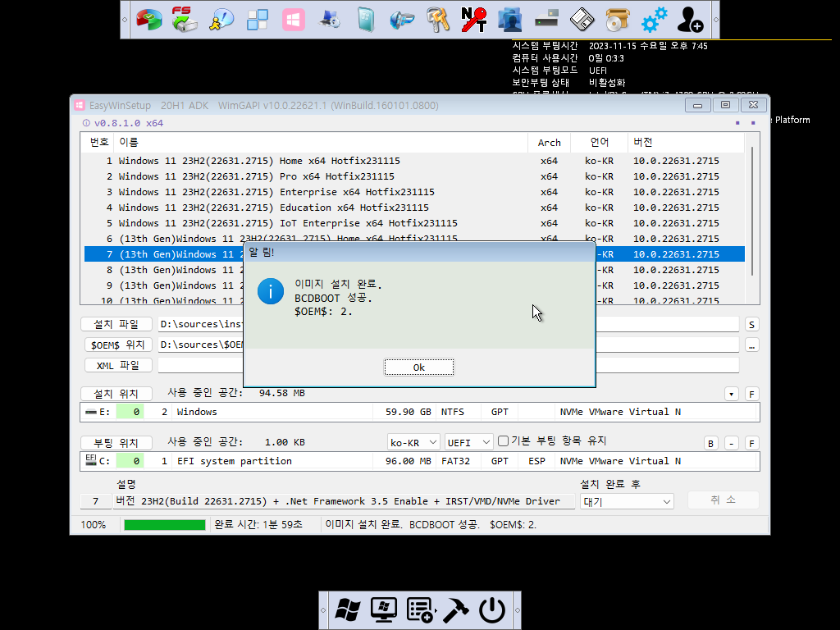Click the F button in the 부팅 위치 row
Viewport: 840px width, 630px height.
[x=751, y=444]
